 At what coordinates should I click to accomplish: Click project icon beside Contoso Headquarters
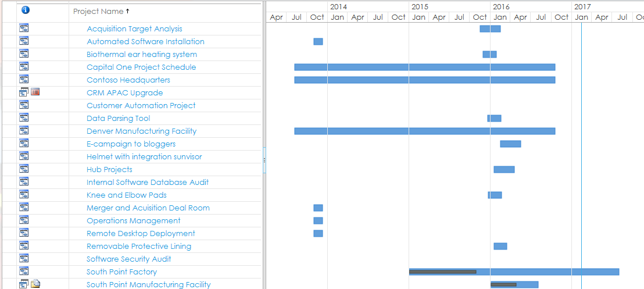[24, 80]
